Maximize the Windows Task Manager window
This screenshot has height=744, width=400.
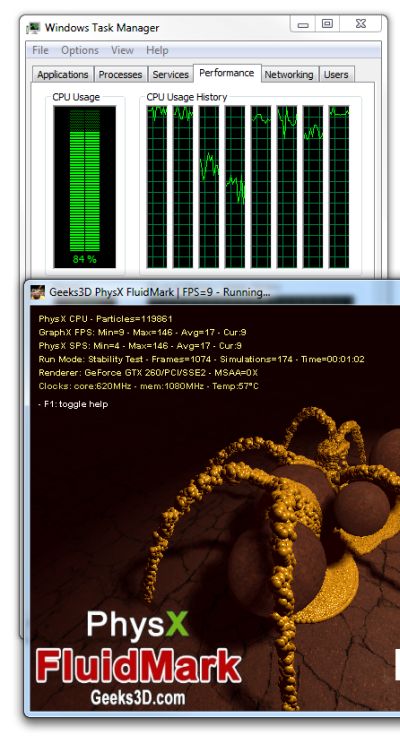tap(327, 24)
